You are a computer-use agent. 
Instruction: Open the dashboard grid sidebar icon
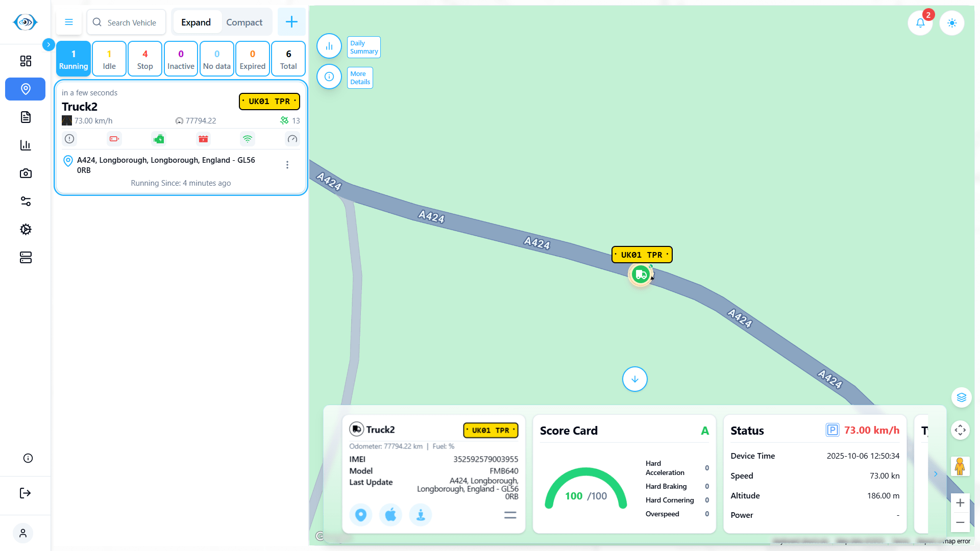tap(26, 61)
